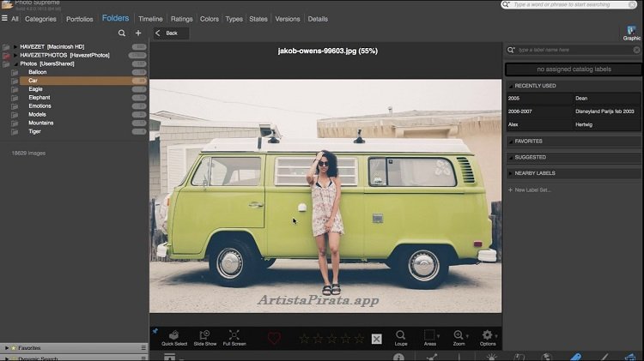Start the Slide Show
Screen dimensions: 644x361
204,336
